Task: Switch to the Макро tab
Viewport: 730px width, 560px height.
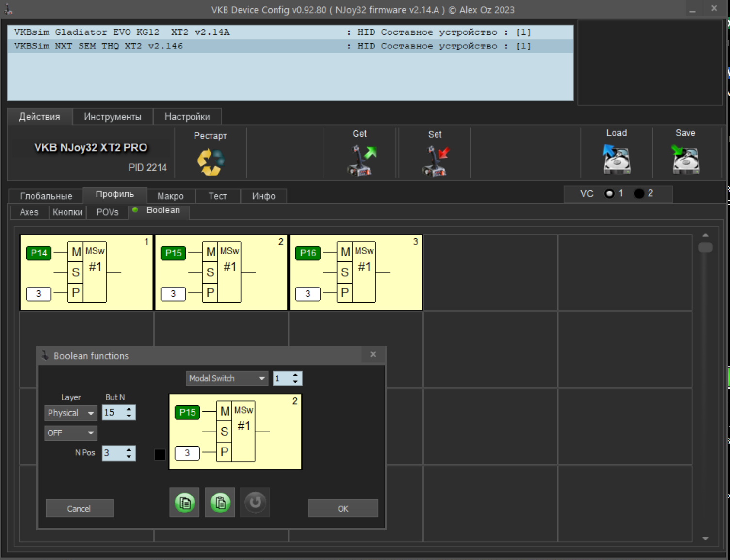Action: (x=171, y=196)
